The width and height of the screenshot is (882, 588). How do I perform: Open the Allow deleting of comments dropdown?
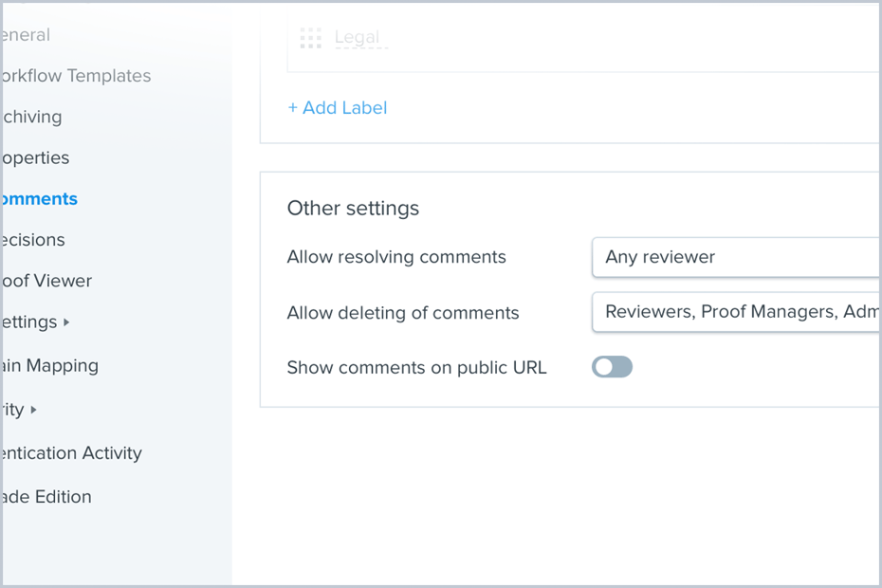point(735,312)
